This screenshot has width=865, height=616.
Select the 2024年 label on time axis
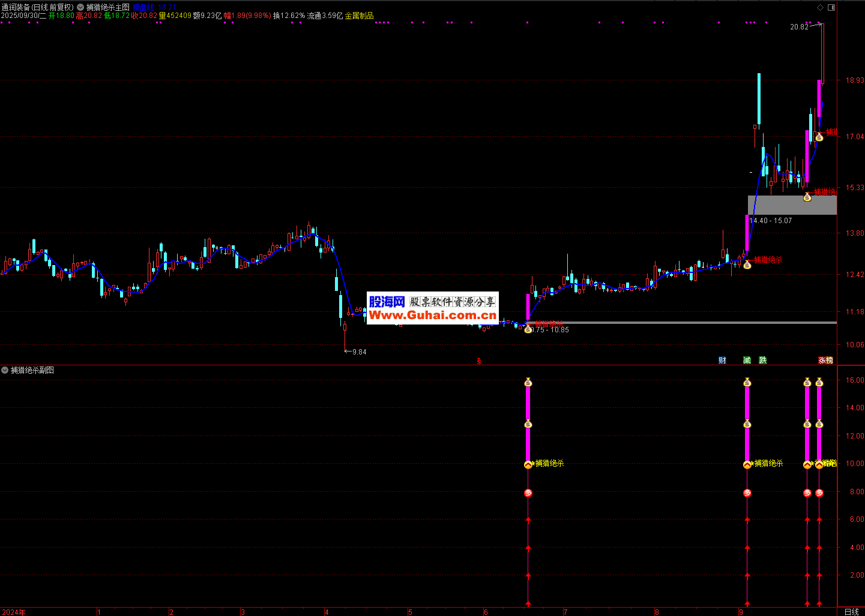14,612
